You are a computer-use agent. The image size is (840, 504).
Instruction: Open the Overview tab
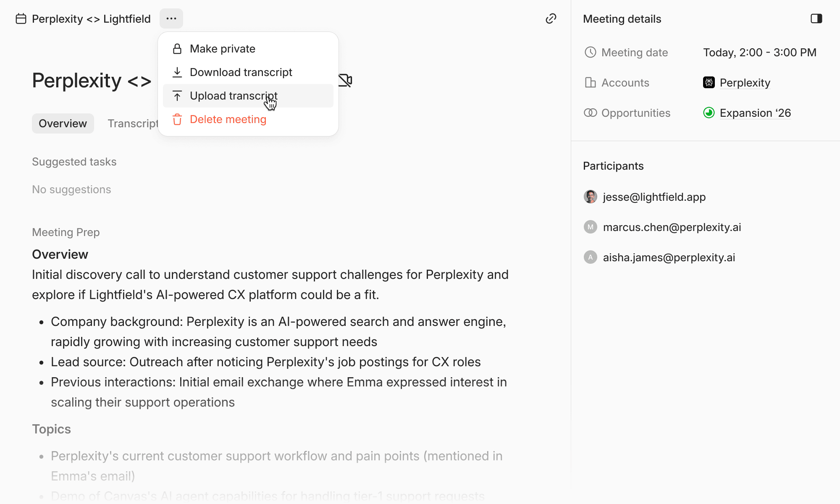[x=63, y=123]
